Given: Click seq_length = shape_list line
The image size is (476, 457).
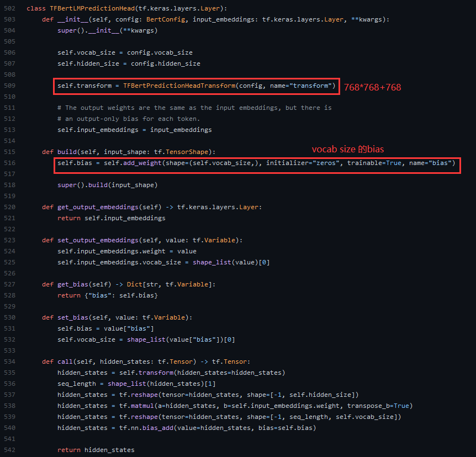Looking at the screenshot, I should click(x=136, y=384).
